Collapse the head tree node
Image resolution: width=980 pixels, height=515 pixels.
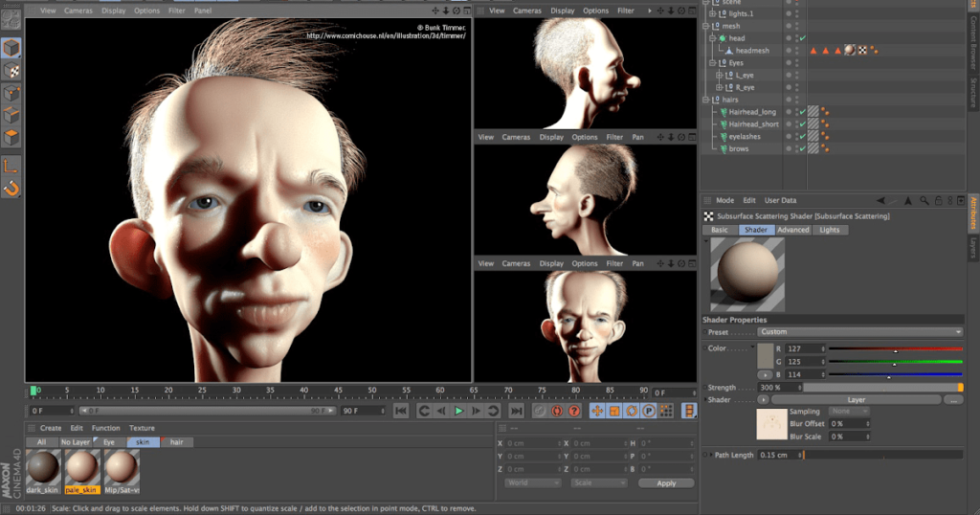click(712, 38)
